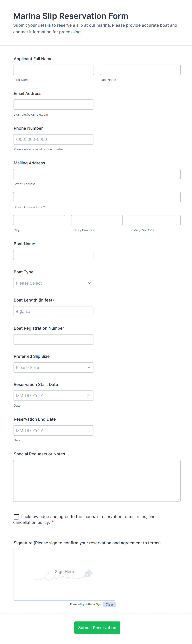
Task: Select the State / Province field
Action: (x=97, y=220)
